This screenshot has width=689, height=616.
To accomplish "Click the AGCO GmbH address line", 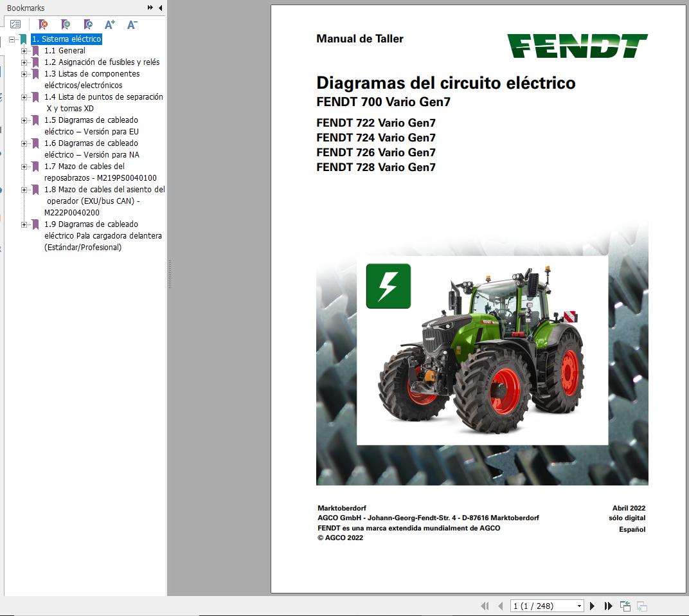I will tap(429, 518).
